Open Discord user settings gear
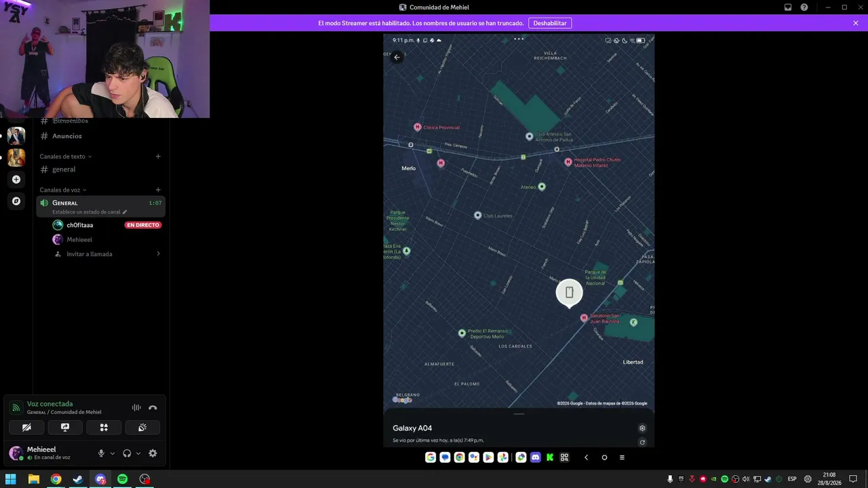The height and width of the screenshot is (488, 868). pyautogui.click(x=153, y=453)
